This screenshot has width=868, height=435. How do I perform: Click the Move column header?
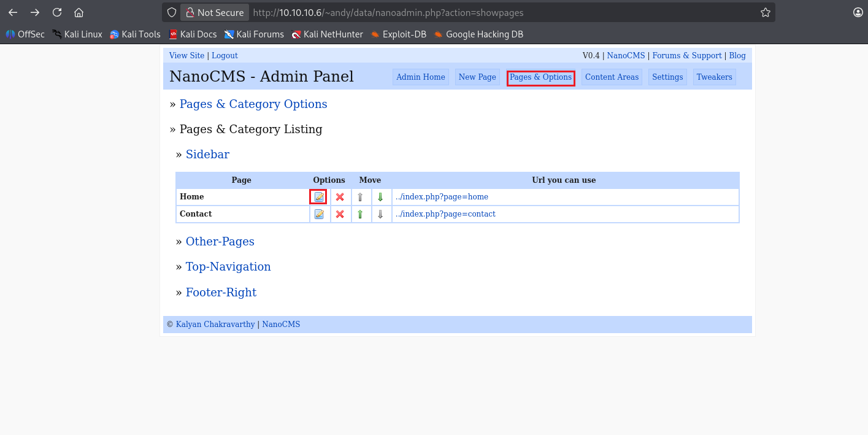370,180
